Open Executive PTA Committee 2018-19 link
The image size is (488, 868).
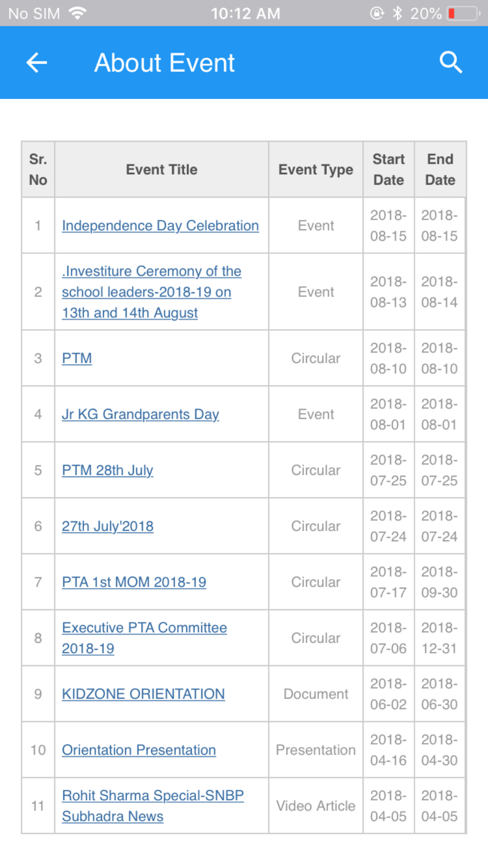point(144,628)
